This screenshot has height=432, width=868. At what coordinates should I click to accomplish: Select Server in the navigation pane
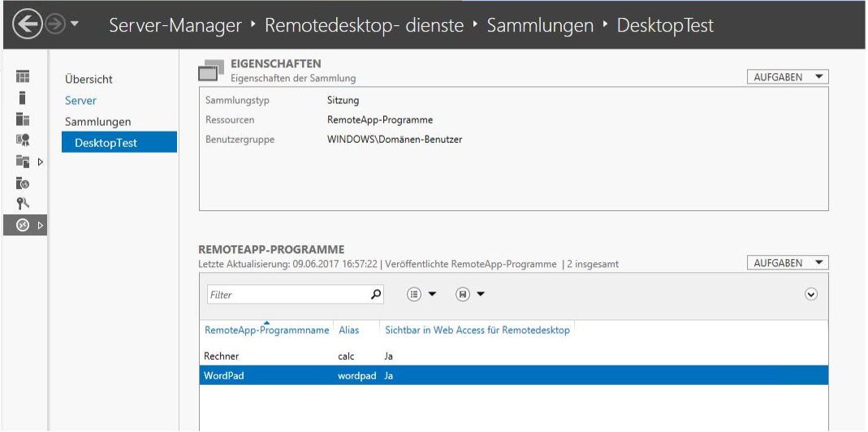tap(80, 101)
